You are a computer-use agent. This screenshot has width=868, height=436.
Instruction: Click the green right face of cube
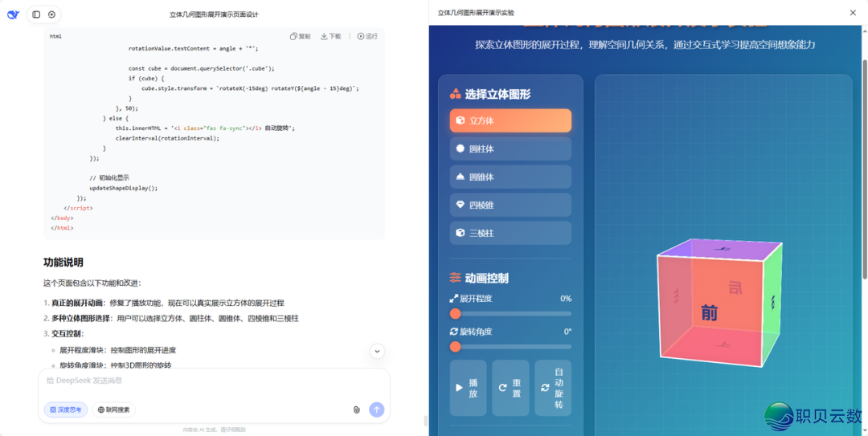tap(772, 302)
